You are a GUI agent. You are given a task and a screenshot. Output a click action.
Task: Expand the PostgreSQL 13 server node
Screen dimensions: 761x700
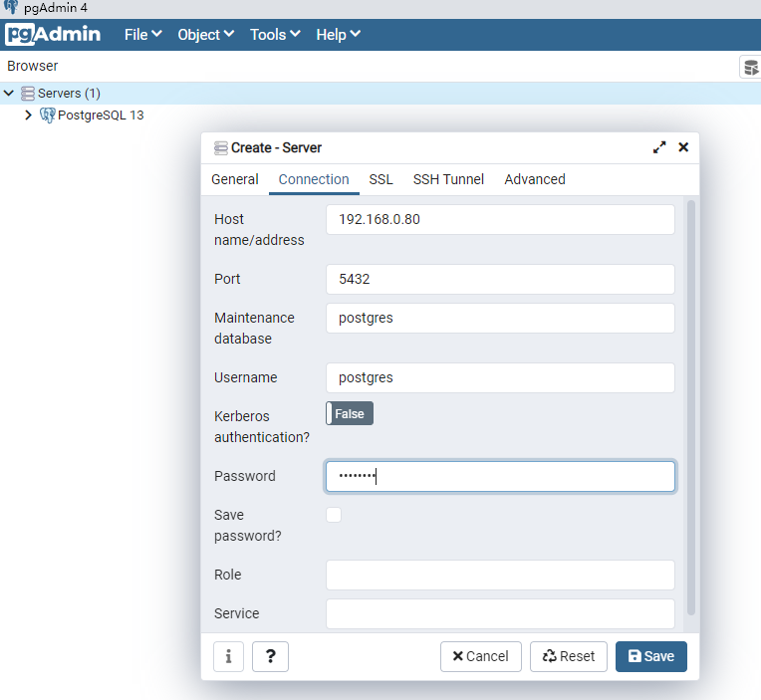28,115
